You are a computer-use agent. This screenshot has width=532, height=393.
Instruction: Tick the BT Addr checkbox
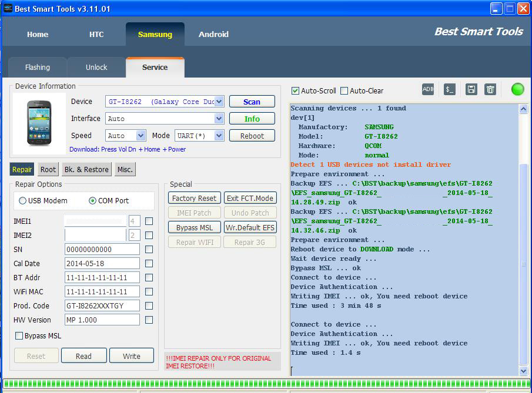149,278
